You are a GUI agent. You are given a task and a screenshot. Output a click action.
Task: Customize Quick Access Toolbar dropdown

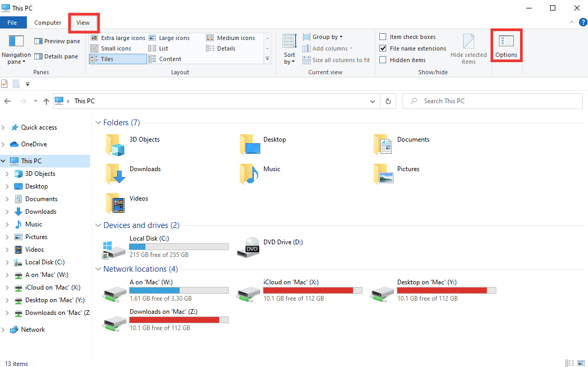point(27,84)
